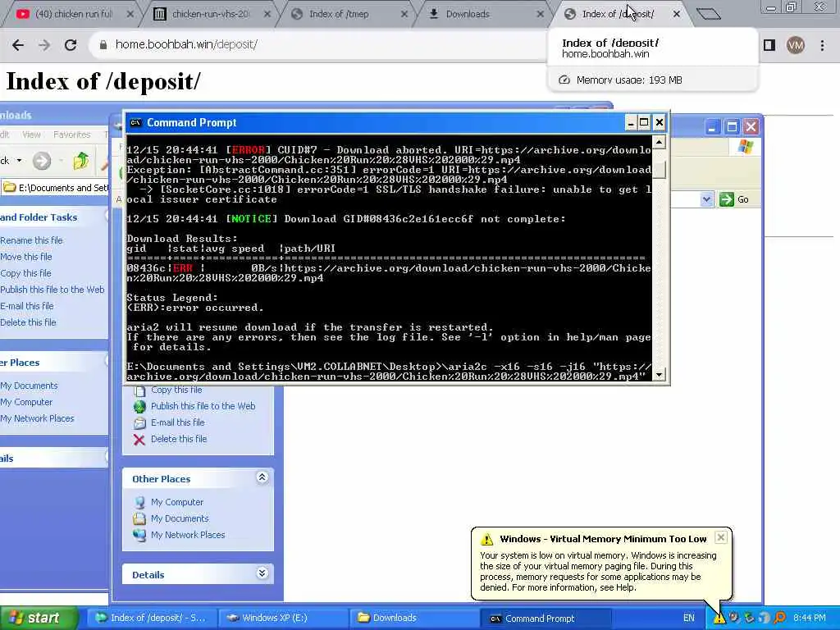Click the Go button in Explorer address bar
Image resolution: width=840 pixels, height=630 pixels.
[734, 199]
